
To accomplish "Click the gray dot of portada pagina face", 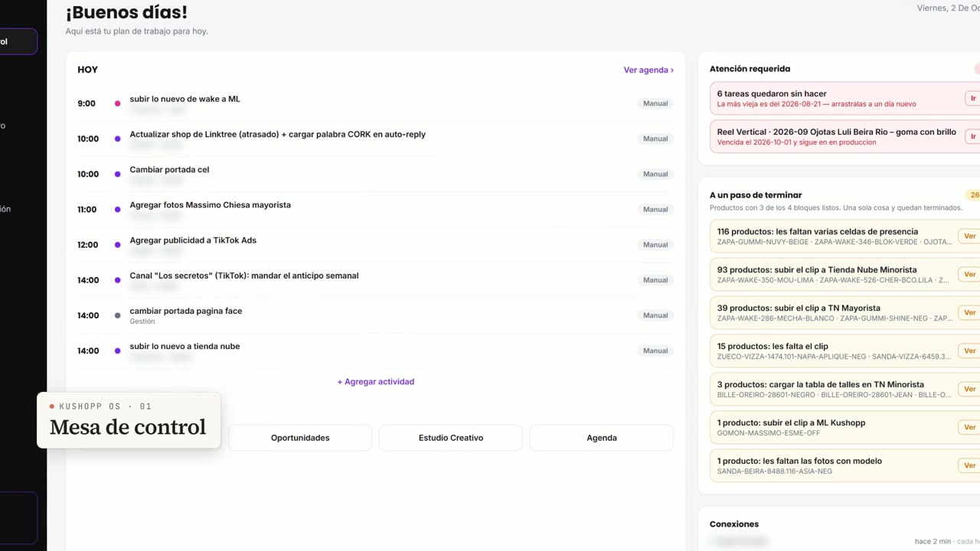I will [117, 315].
